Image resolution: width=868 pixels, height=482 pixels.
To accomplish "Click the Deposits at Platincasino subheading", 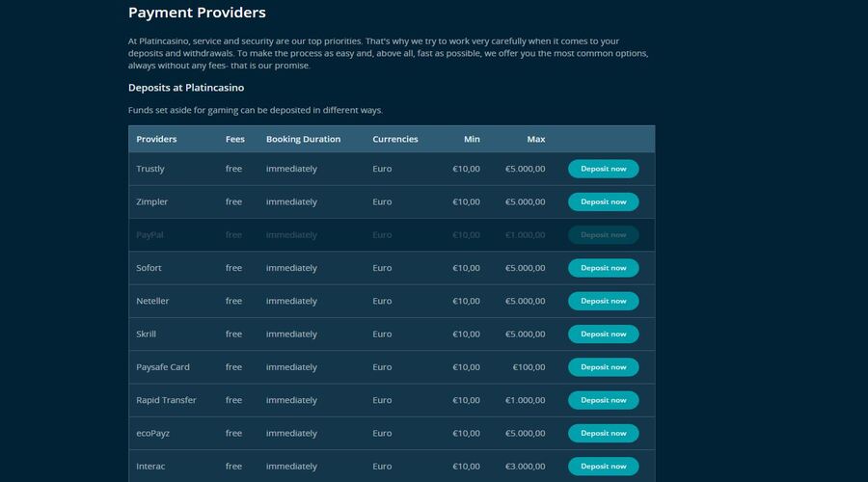I will 186,88.
